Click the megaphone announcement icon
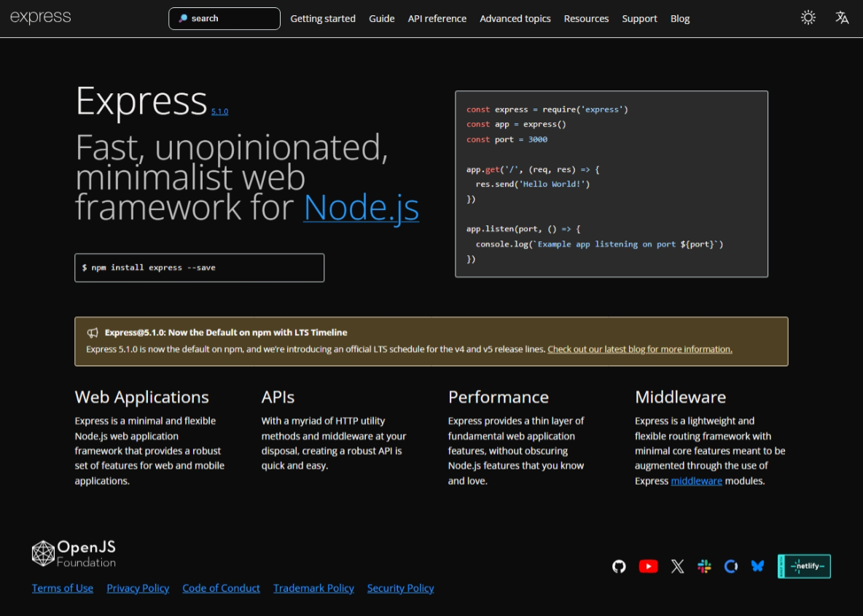This screenshot has width=863, height=616. [x=93, y=332]
